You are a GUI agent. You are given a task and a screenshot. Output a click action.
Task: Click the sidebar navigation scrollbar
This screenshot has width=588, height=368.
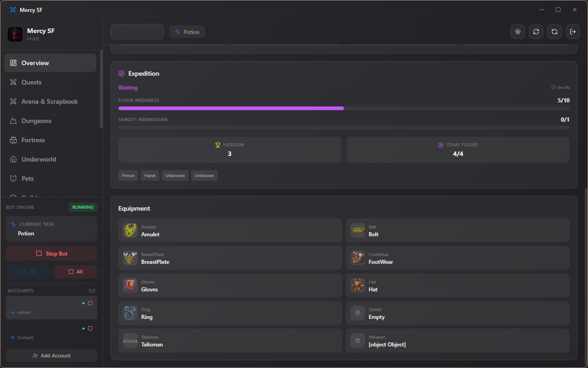[x=101, y=89]
